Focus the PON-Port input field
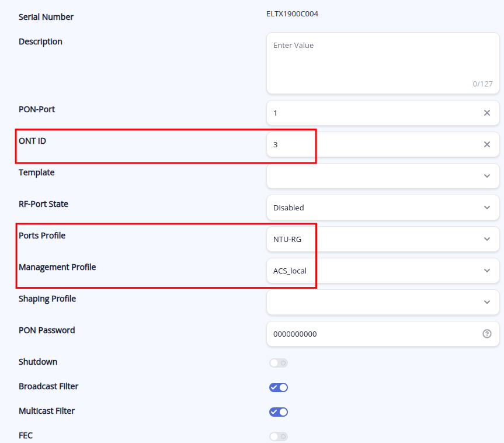This screenshot has width=504, height=443. point(374,113)
